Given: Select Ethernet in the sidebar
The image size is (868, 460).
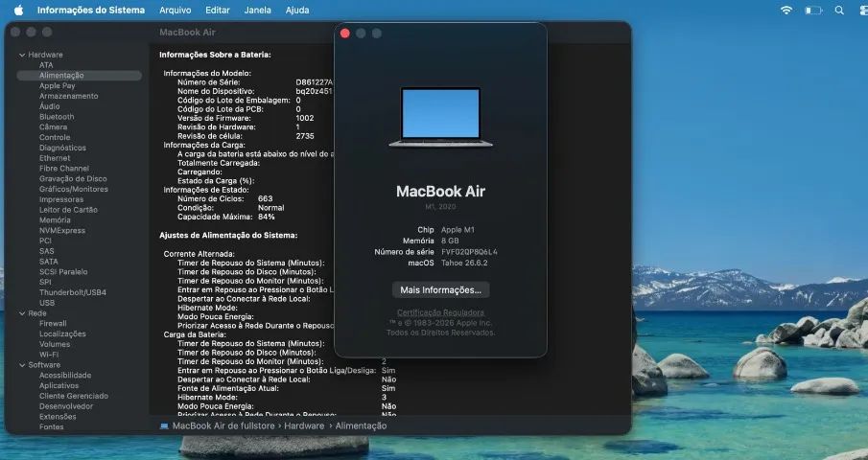Looking at the screenshot, I should (55, 157).
